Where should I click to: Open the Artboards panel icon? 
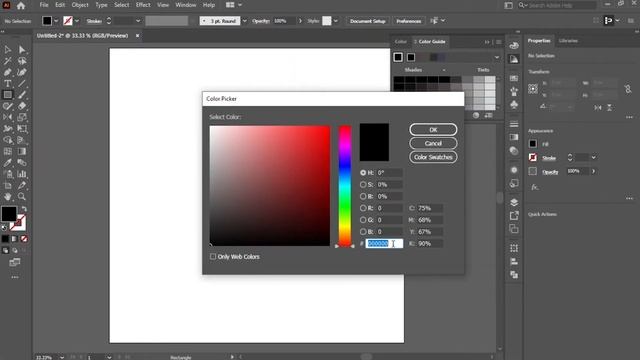(514, 229)
